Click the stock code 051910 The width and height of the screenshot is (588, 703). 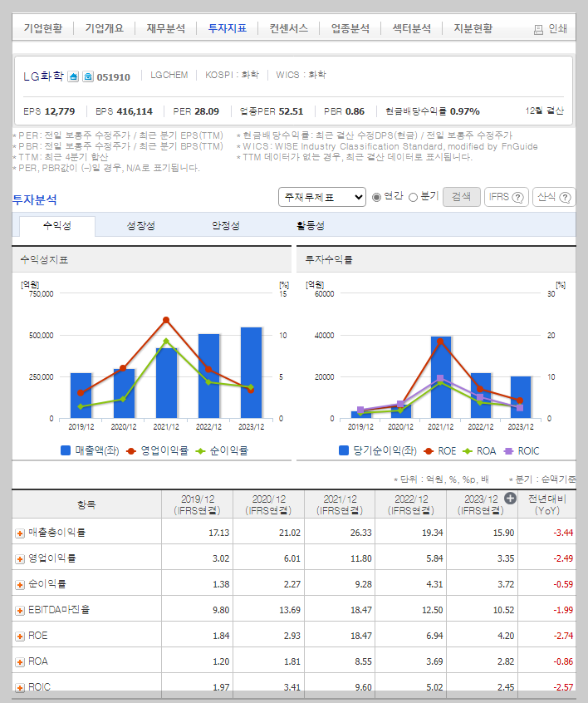[x=114, y=77]
